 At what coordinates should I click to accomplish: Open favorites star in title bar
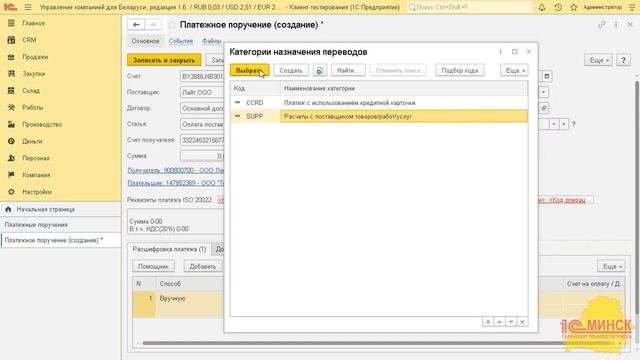pos(573,7)
